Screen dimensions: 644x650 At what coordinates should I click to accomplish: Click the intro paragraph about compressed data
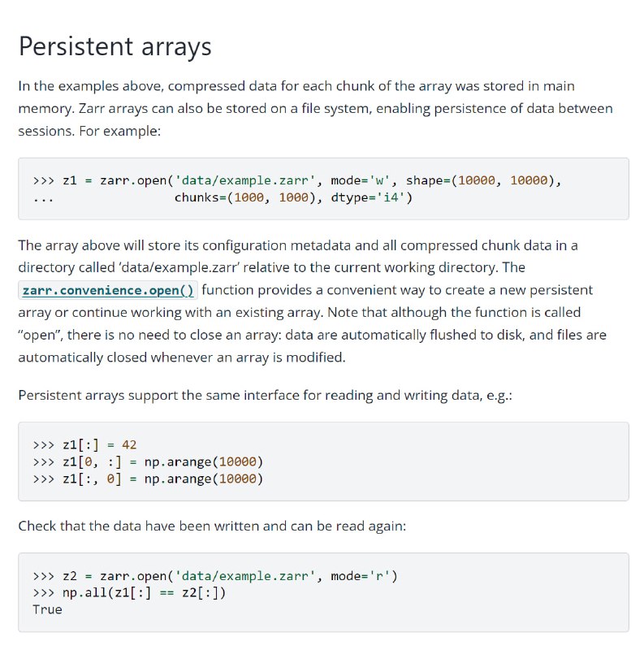[315, 108]
